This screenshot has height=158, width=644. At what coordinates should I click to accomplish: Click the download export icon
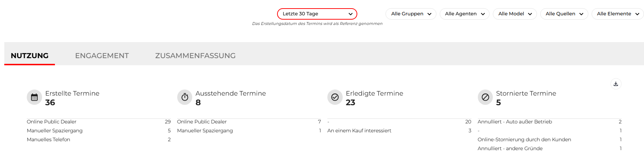point(615,84)
